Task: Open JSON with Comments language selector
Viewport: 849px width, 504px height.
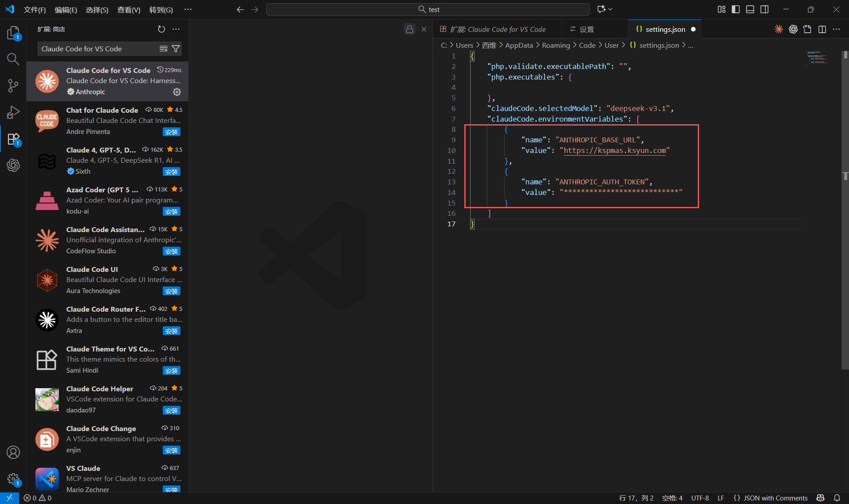Action: pyautogui.click(x=771, y=498)
